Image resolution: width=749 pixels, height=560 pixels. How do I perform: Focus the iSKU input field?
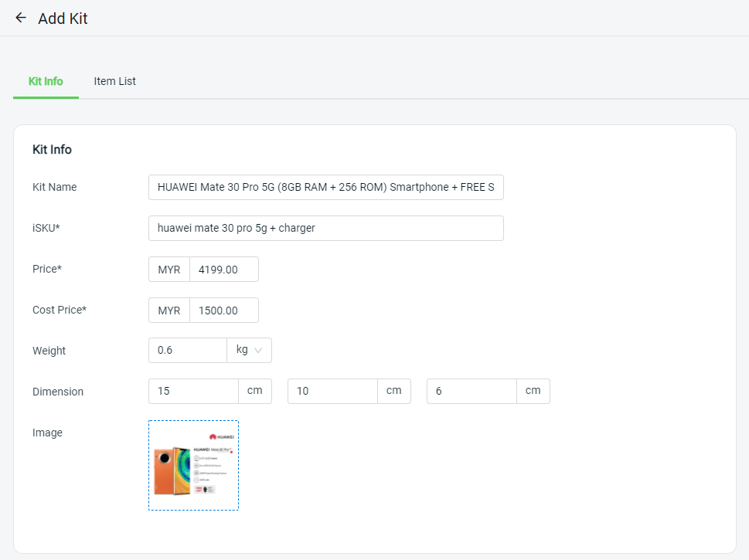pyautogui.click(x=325, y=228)
